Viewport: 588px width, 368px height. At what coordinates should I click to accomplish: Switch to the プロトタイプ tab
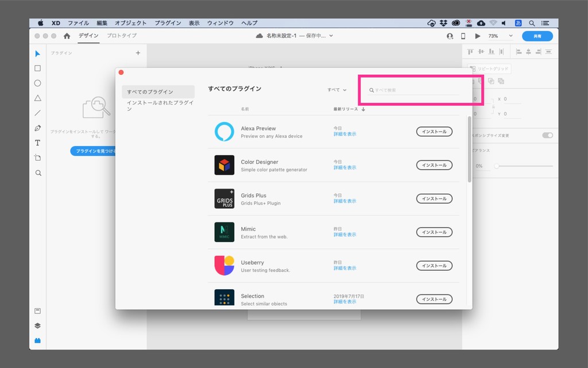point(122,36)
